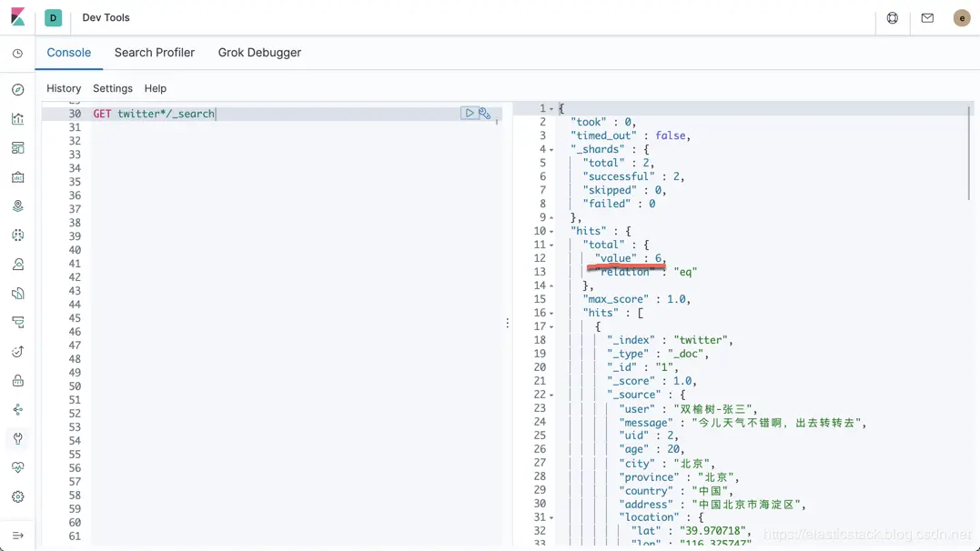Switch to the Grok Debugger tab

coord(259,53)
